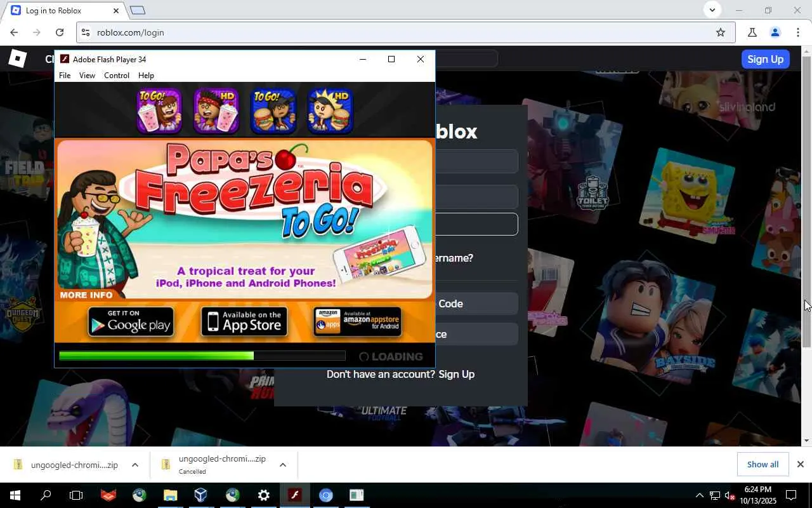This screenshot has height=508, width=812.
Task: Click MORE INFO on the Freezeria banner
Action: point(86,295)
